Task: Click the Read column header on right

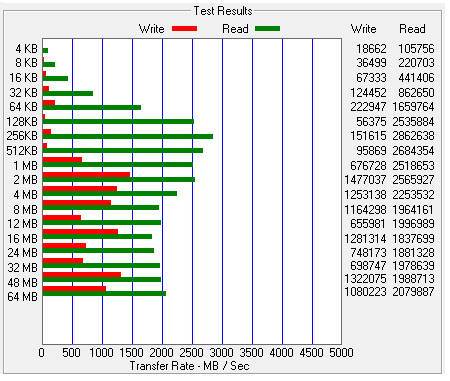Action: pos(412,29)
